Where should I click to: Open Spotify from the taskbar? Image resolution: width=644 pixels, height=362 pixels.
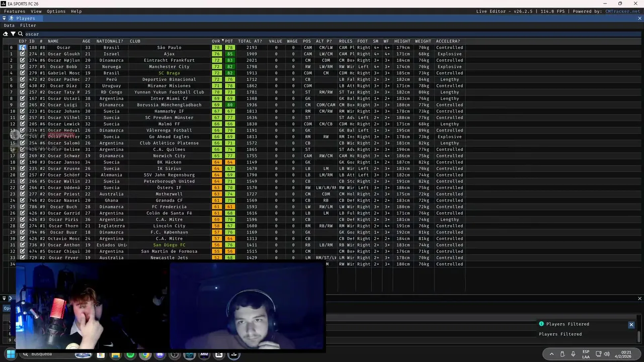point(130,355)
